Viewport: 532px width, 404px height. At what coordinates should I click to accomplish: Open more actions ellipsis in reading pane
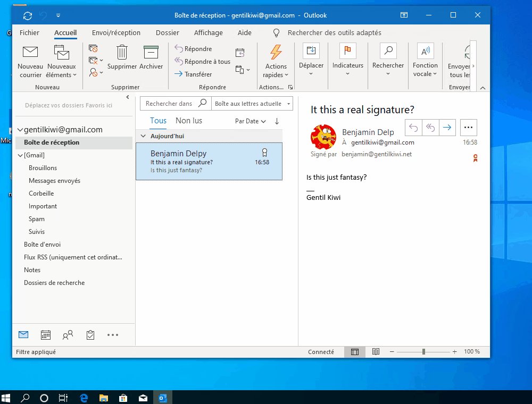pos(468,128)
